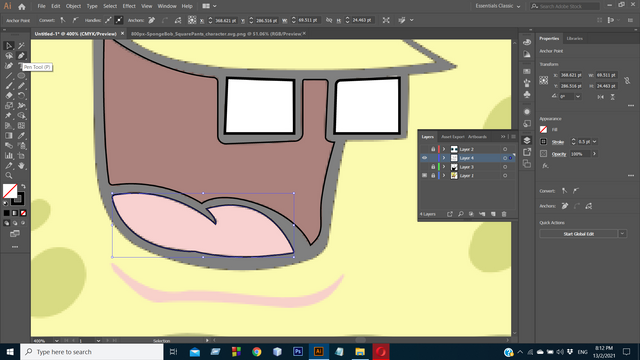This screenshot has height=360, width=640.
Task: Select the Pen tool in toolbar
Action: pos(21,56)
